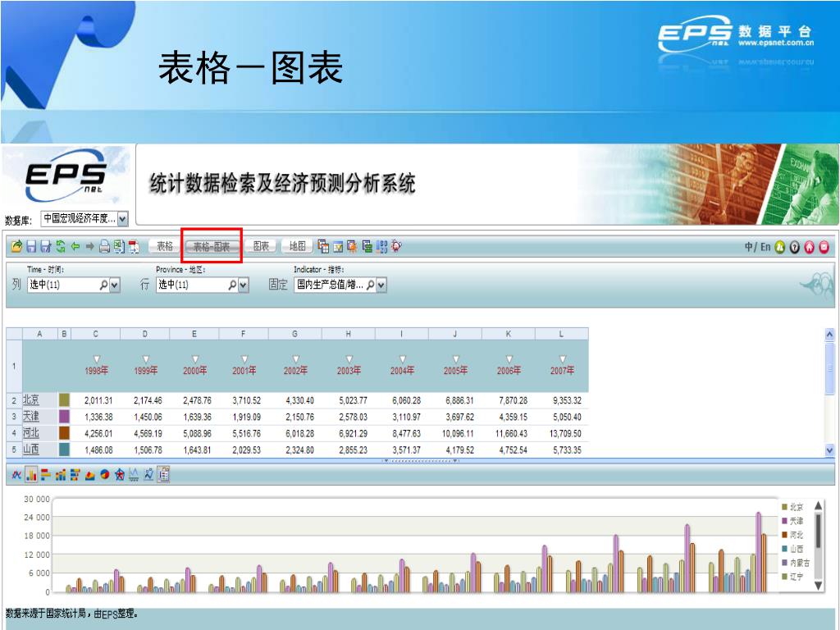The image size is (840, 630).
Task: Select the stacked column chart icon
Action: tap(61, 474)
